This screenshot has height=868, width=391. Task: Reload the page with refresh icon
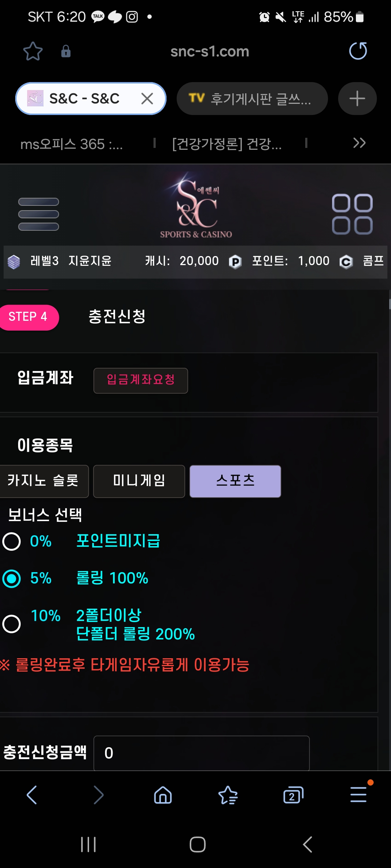tap(358, 51)
